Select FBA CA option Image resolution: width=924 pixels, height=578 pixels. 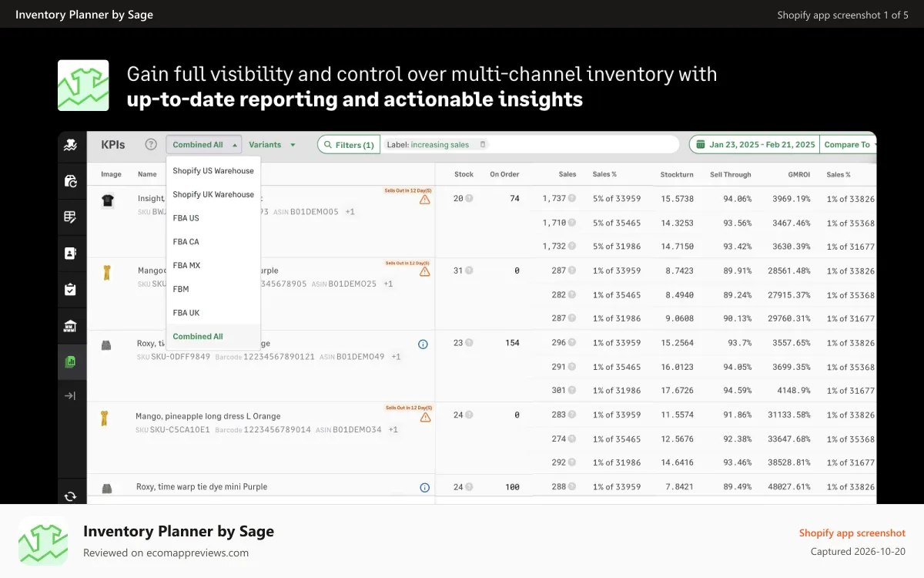coord(213,242)
